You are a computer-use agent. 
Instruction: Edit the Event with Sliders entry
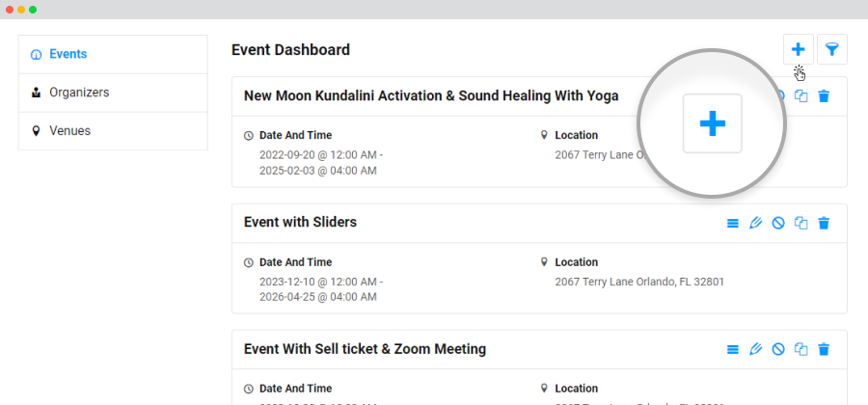[x=755, y=223]
